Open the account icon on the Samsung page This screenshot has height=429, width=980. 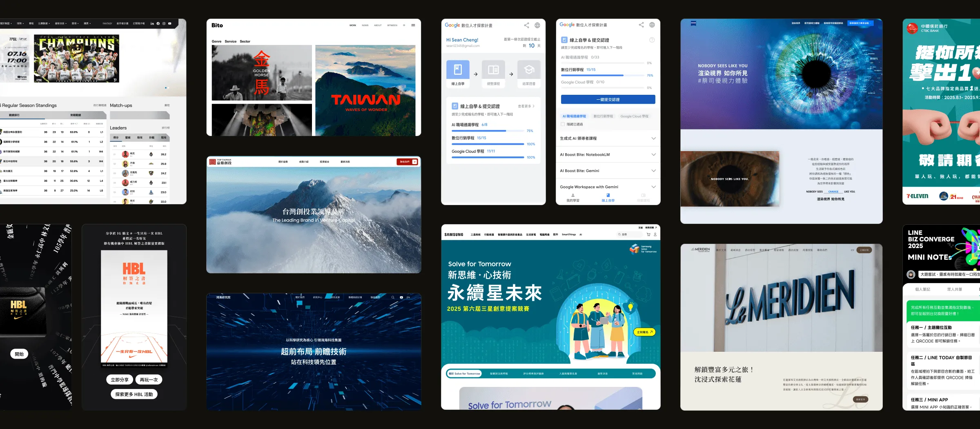coord(655,235)
